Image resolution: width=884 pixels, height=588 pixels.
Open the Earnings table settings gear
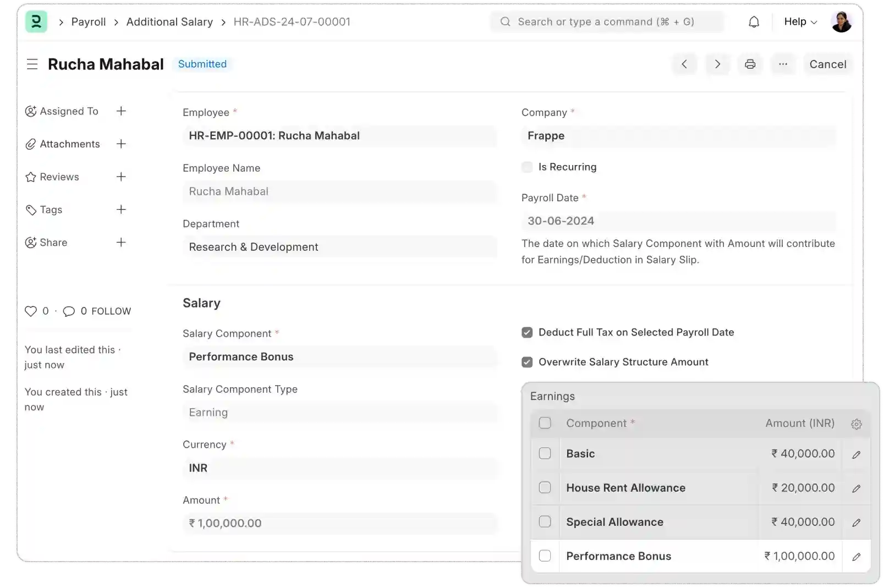click(x=856, y=424)
